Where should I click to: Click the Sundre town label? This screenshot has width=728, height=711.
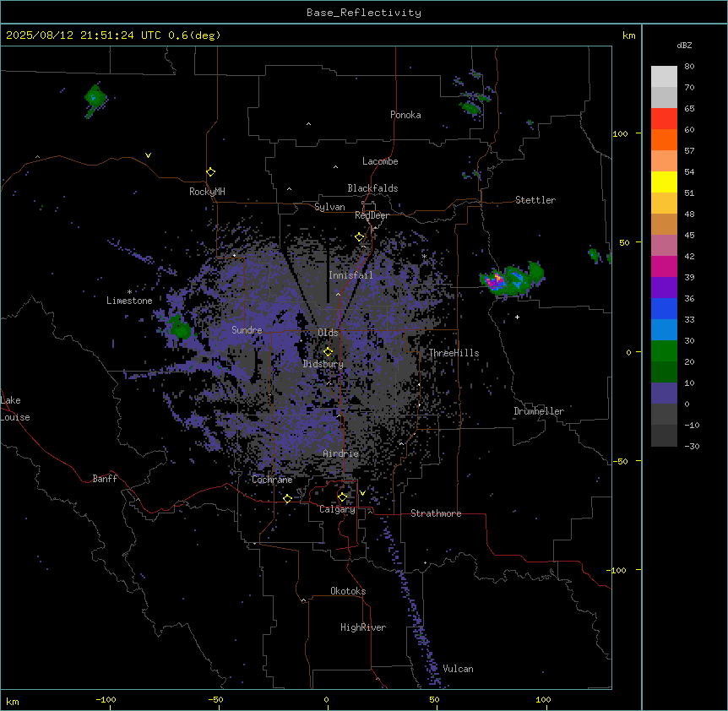tap(247, 330)
